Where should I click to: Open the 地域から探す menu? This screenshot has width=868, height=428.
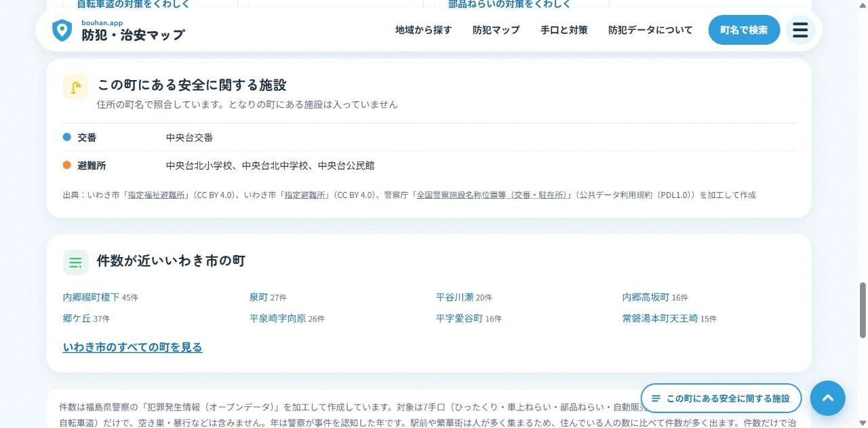coord(423,30)
